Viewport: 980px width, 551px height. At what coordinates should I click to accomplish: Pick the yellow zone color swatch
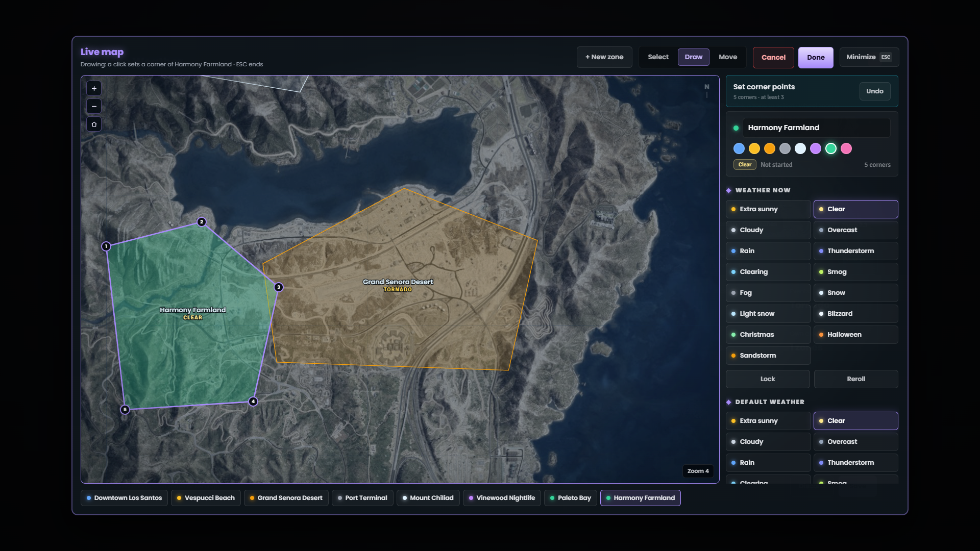754,148
